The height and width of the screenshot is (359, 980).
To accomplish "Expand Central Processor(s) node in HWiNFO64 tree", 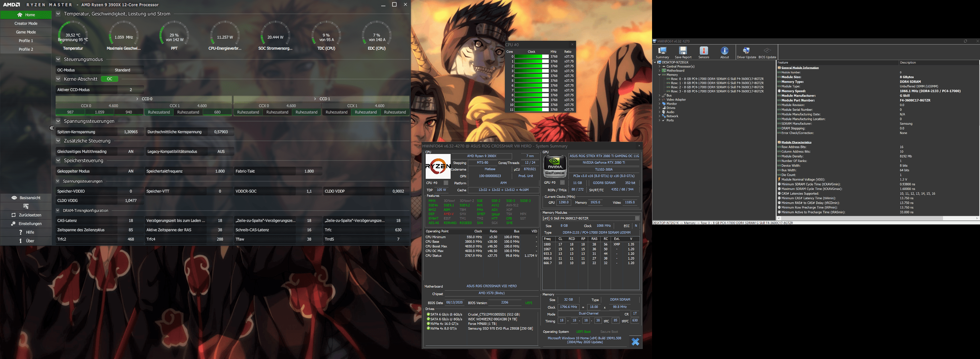I will [x=659, y=67].
